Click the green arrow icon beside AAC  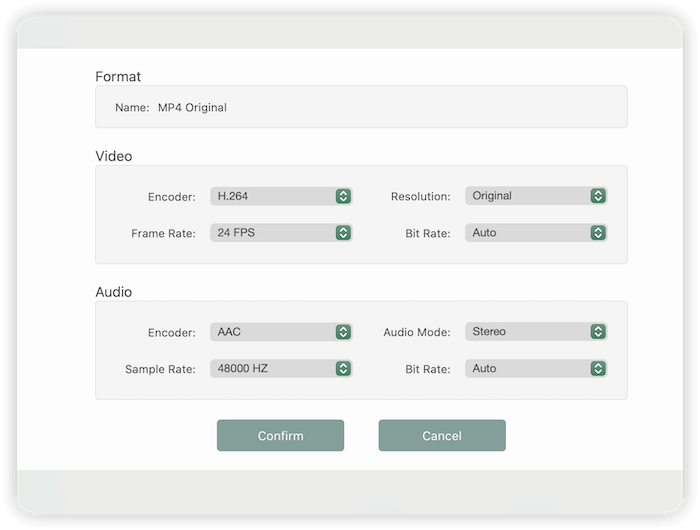click(x=343, y=332)
